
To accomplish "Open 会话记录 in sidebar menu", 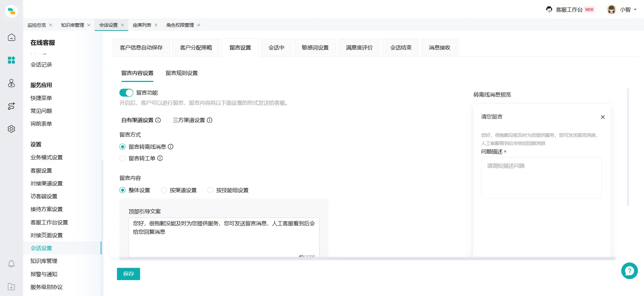I will tap(41, 65).
